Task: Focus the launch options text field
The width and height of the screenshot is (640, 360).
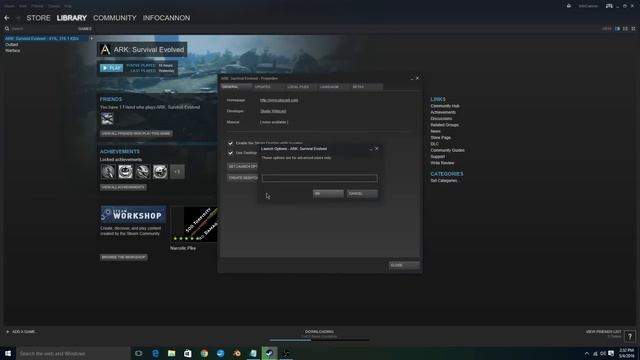Action: tap(320, 178)
